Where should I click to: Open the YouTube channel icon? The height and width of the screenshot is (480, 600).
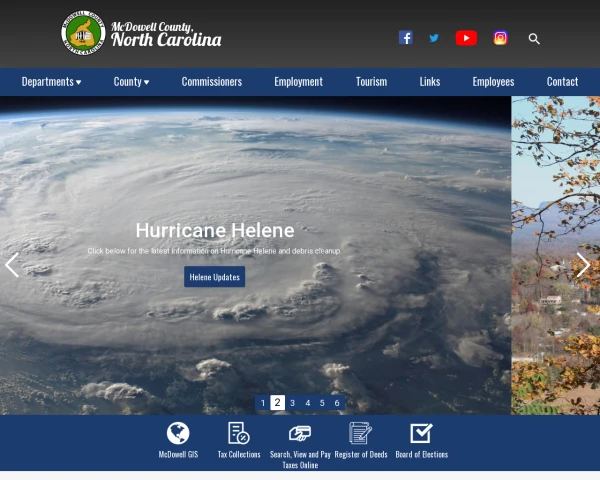tap(466, 38)
